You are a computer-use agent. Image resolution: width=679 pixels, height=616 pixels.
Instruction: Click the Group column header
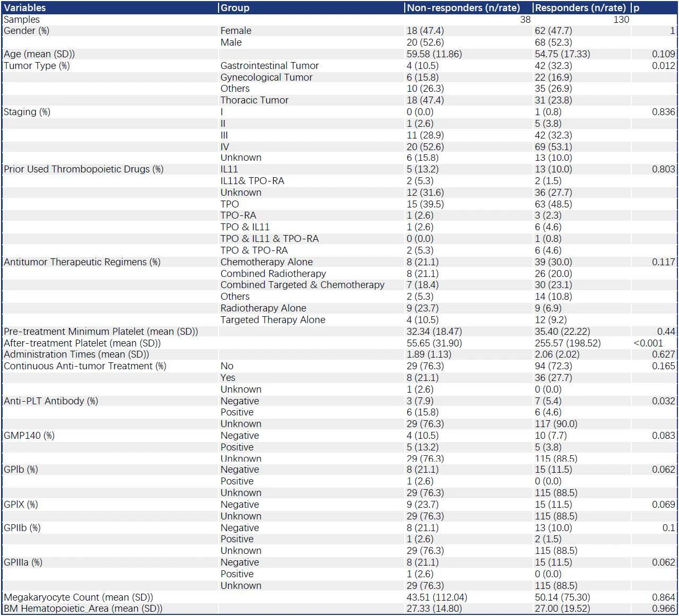[235, 8]
